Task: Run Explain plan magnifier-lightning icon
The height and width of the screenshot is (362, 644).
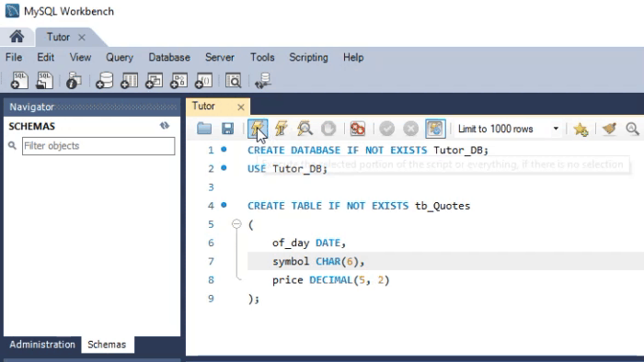Action: tap(305, 129)
